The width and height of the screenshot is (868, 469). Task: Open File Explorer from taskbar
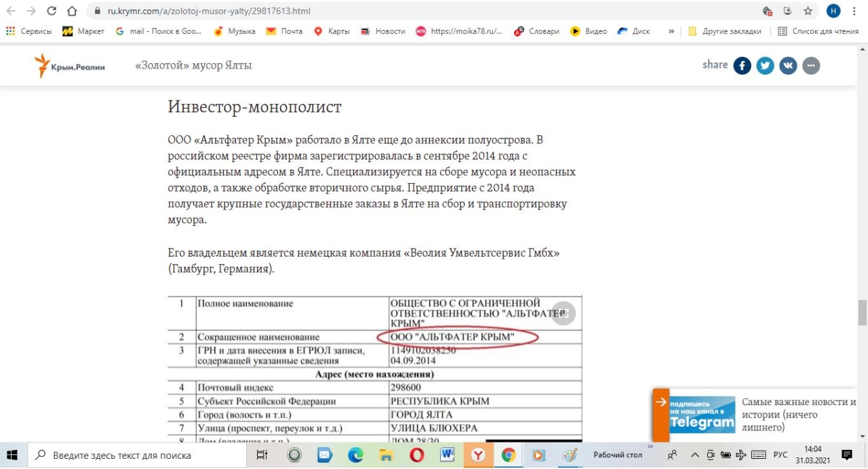(x=386, y=455)
